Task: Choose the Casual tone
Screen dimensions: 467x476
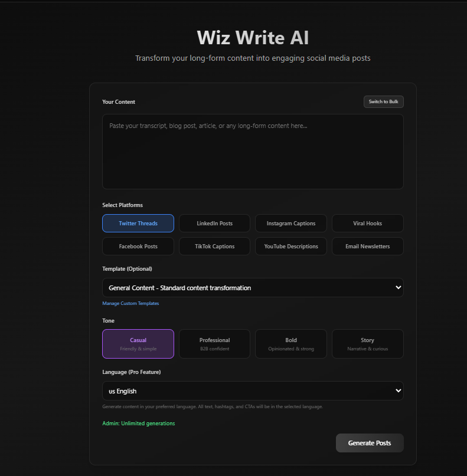Action: 138,344
